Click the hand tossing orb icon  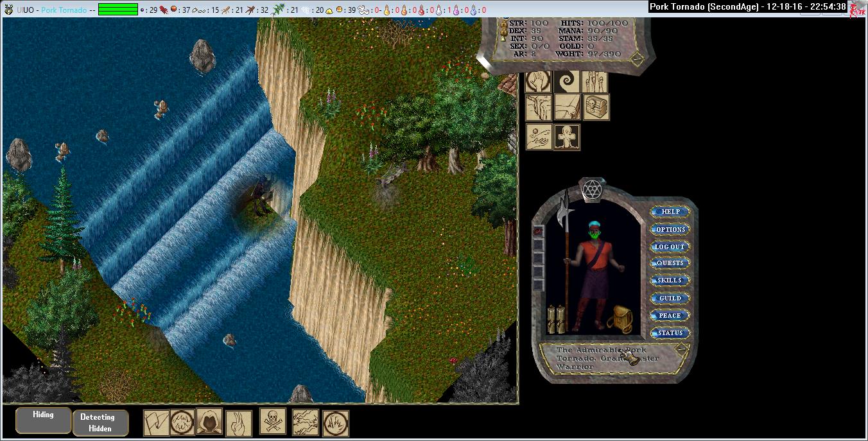[539, 137]
